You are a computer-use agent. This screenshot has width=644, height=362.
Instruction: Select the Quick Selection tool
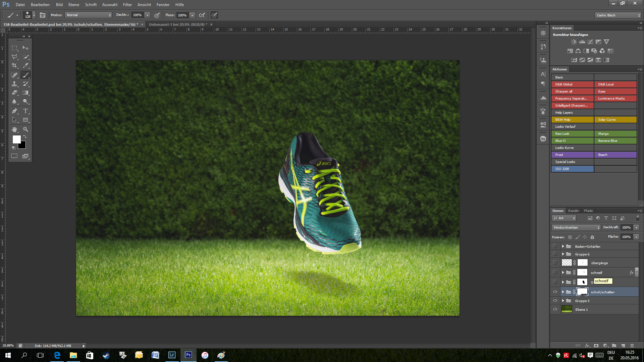click(25, 57)
